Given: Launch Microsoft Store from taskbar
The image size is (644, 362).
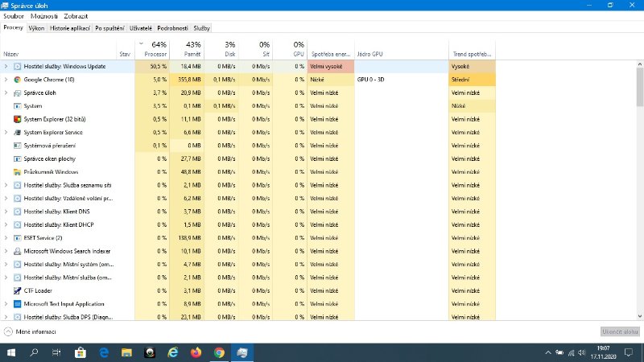Looking at the screenshot, I should click(80, 352).
